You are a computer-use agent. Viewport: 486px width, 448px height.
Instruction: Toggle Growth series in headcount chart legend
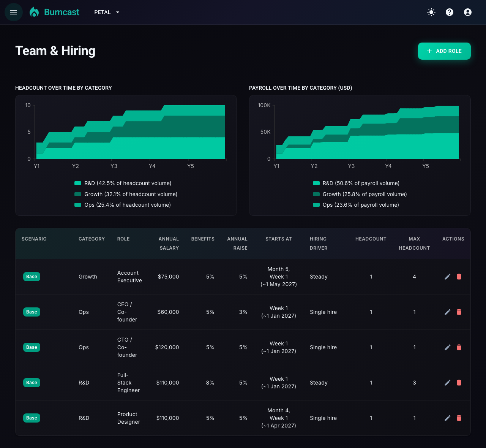(x=126, y=194)
